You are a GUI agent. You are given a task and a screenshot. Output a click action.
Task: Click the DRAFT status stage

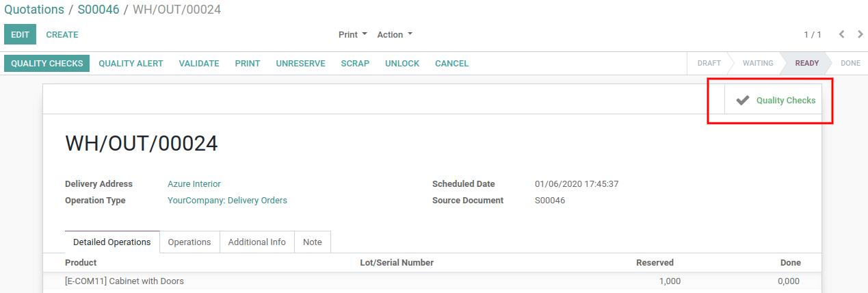(709, 63)
